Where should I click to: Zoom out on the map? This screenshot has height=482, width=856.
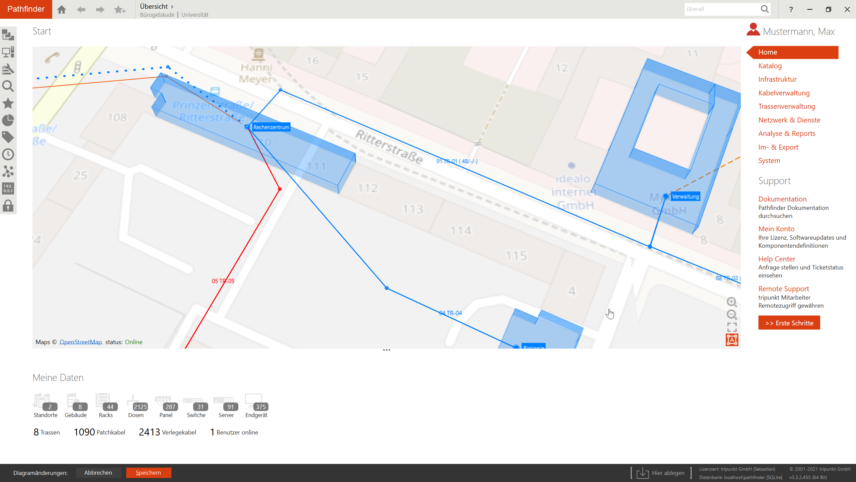tap(732, 314)
